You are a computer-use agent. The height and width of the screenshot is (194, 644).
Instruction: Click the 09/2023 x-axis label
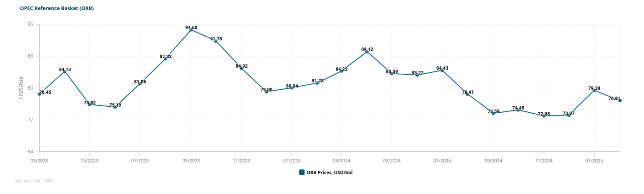click(191, 161)
